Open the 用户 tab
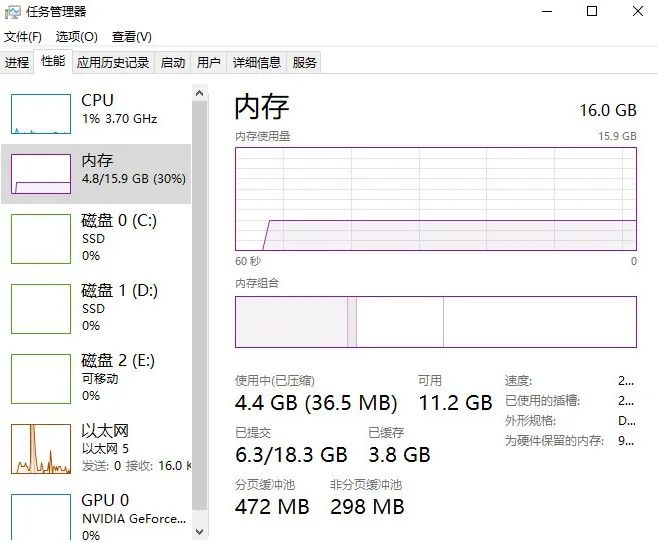This screenshot has width=658, height=543. tap(208, 62)
